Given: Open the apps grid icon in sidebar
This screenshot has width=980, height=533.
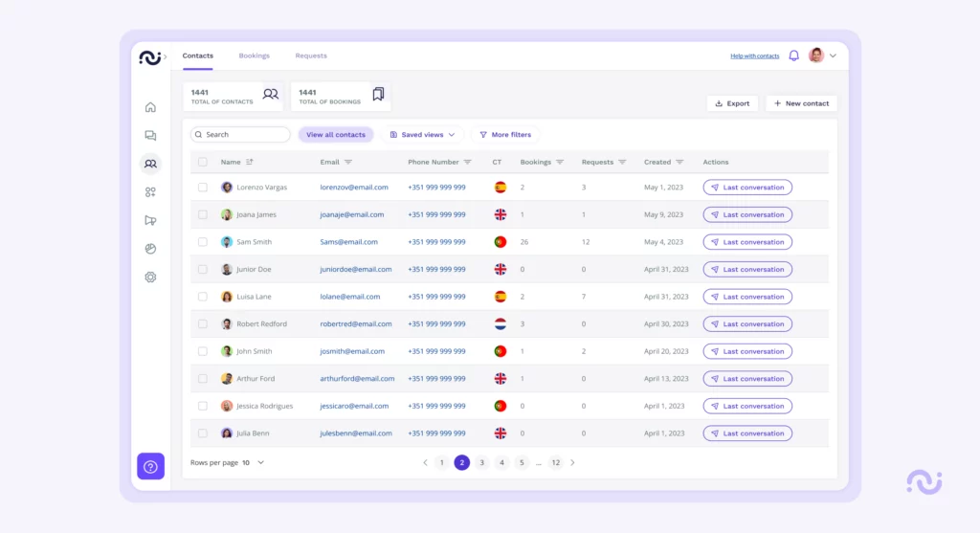Looking at the screenshot, I should [150, 192].
